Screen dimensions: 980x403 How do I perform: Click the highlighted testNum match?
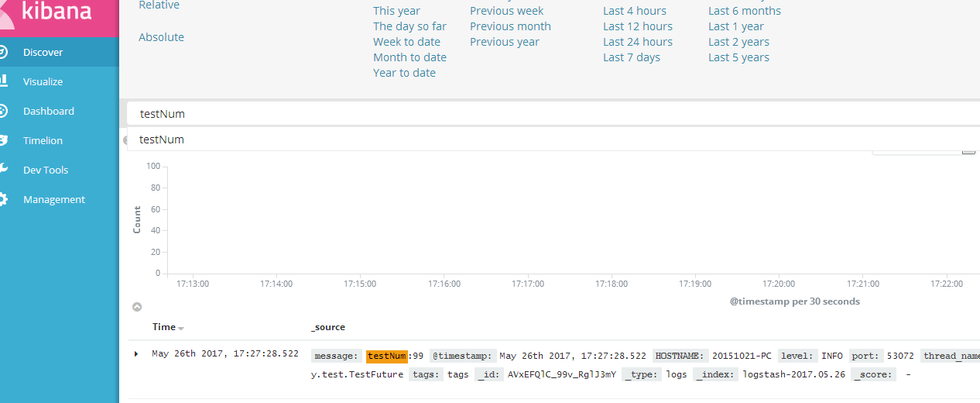pos(387,356)
